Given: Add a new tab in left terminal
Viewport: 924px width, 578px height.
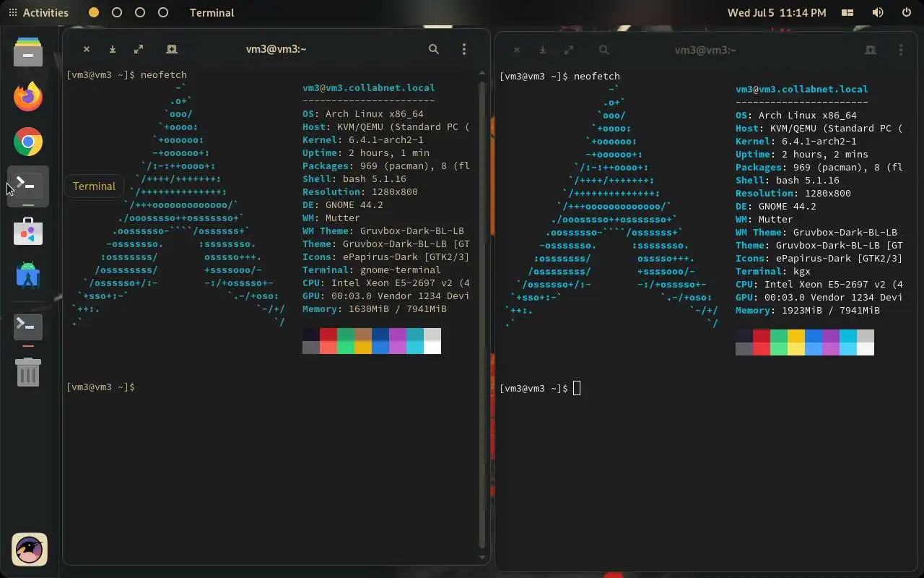Looking at the screenshot, I should 172,49.
